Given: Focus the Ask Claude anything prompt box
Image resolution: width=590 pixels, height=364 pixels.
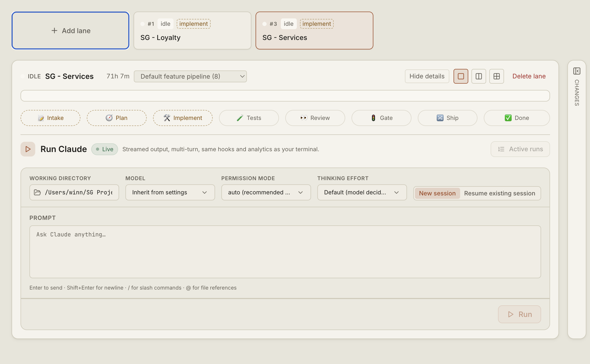Looking at the screenshot, I should coord(285,252).
